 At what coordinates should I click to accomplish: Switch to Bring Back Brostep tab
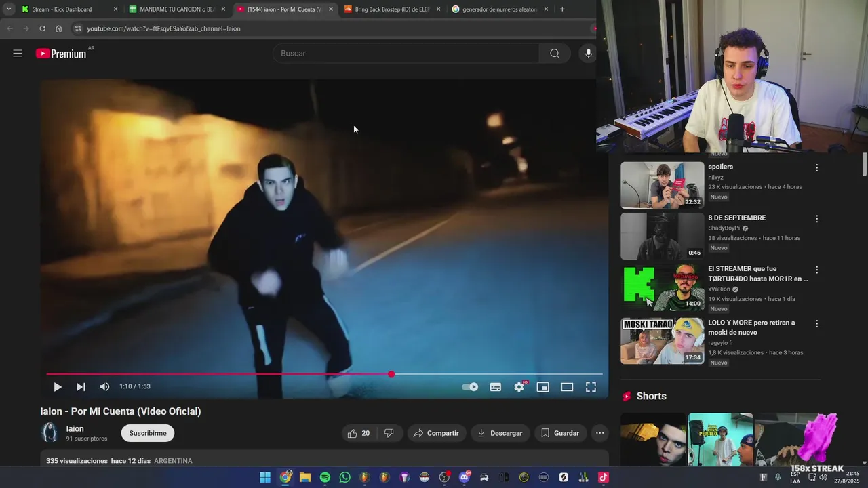point(392,9)
